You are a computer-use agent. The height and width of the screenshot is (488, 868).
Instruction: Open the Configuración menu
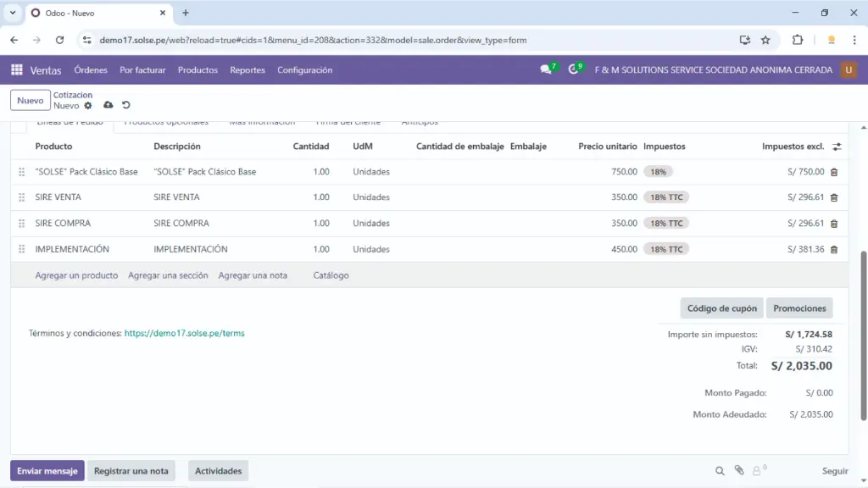(x=304, y=70)
